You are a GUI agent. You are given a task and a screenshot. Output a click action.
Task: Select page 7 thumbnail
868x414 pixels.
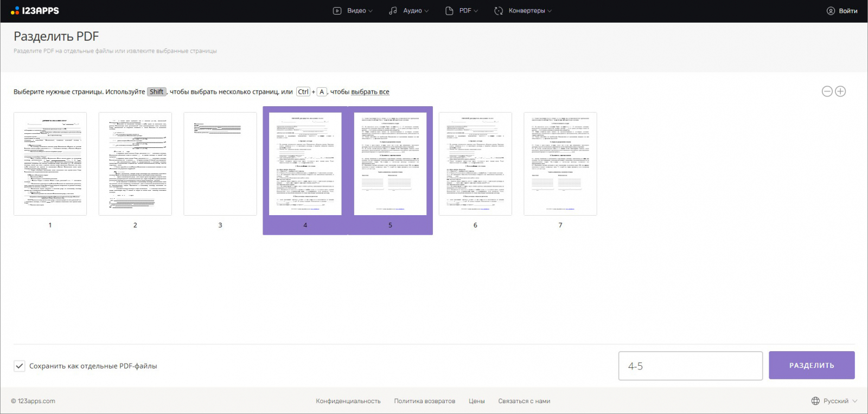[x=560, y=164]
